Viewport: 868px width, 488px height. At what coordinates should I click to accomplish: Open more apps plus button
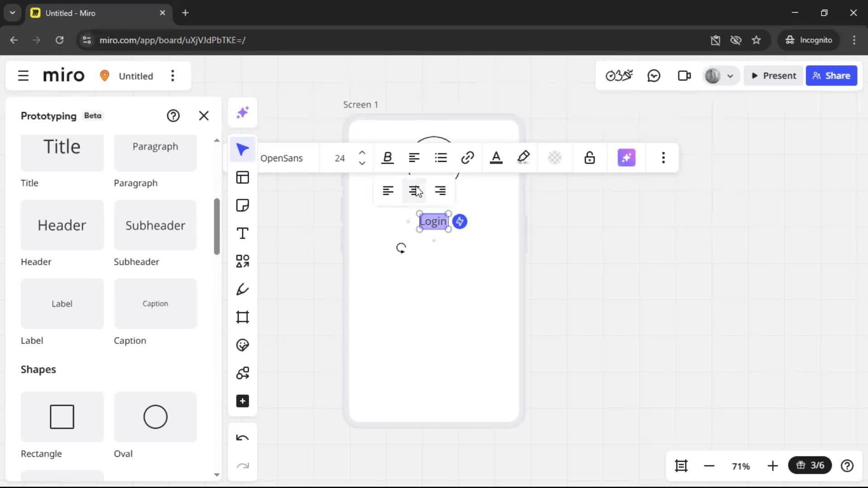point(243,401)
